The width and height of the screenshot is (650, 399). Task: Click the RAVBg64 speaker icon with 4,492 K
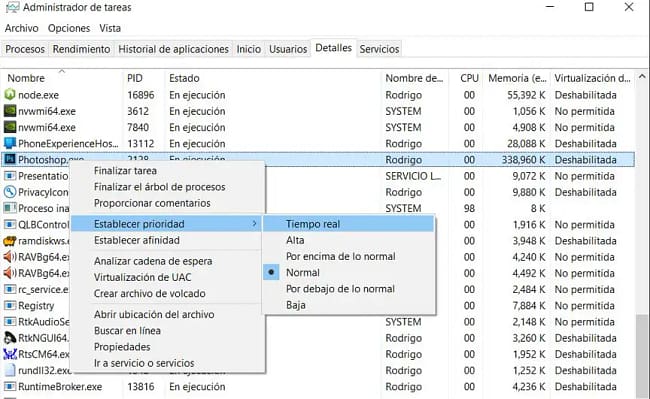[x=10, y=273]
